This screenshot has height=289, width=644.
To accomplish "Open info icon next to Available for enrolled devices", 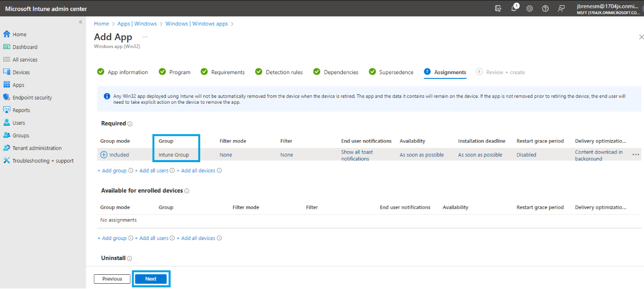I will click(x=187, y=191).
